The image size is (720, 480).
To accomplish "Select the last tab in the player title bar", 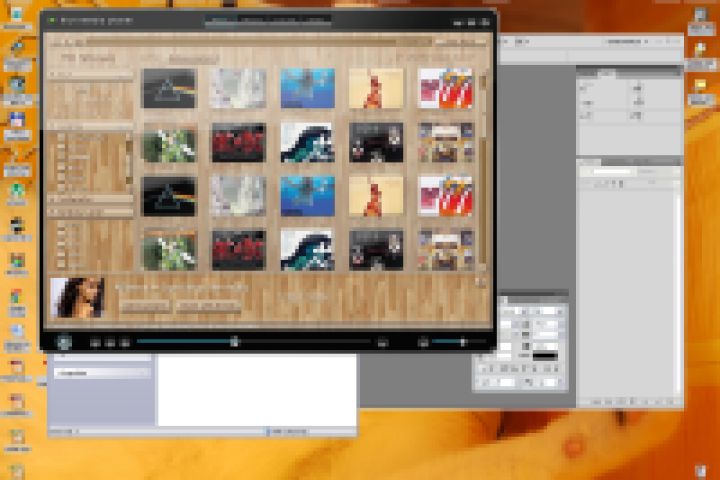I will pyautogui.click(x=315, y=20).
